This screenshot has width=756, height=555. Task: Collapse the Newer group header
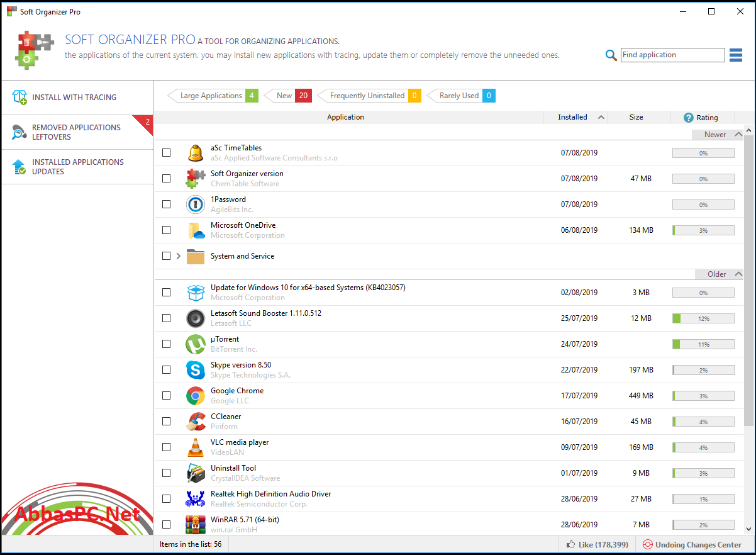click(718, 135)
